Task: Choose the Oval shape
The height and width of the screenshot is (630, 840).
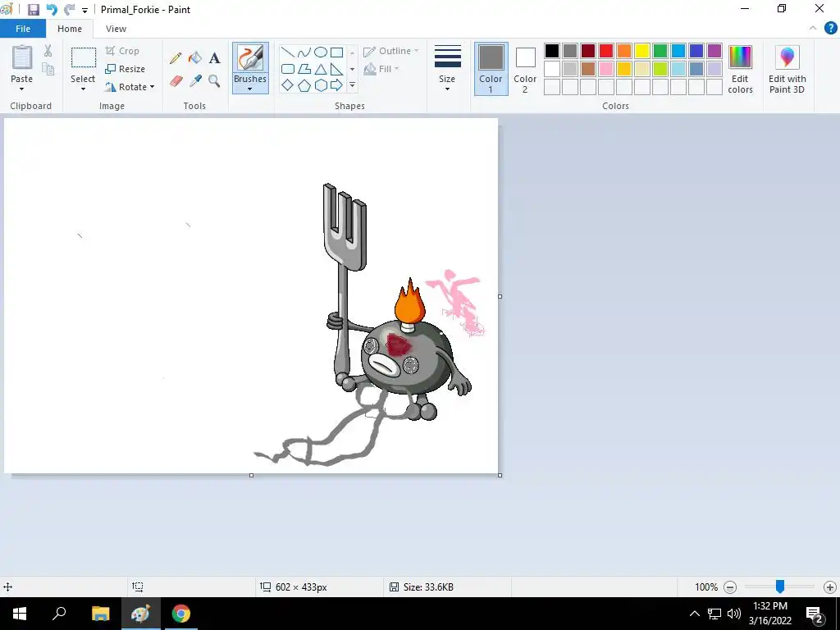Action: click(x=321, y=52)
